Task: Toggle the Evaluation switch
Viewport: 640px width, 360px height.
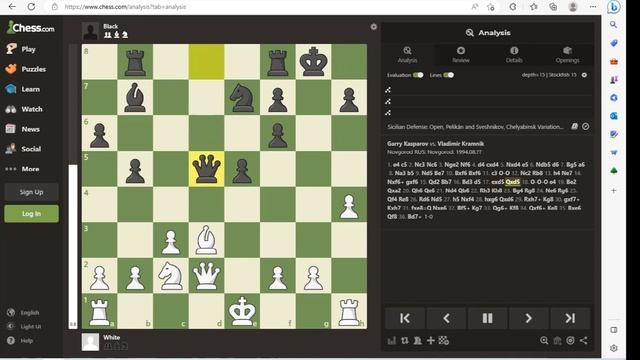Action: (418, 75)
